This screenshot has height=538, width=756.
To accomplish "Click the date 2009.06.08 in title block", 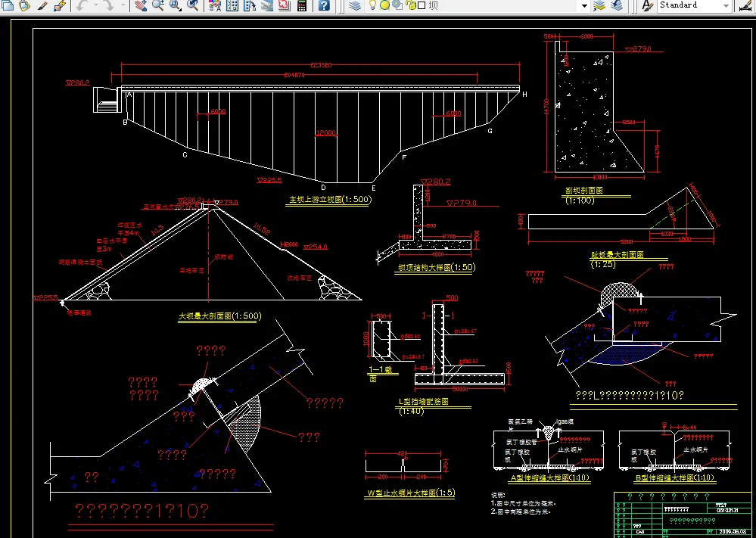I will coord(734,531).
